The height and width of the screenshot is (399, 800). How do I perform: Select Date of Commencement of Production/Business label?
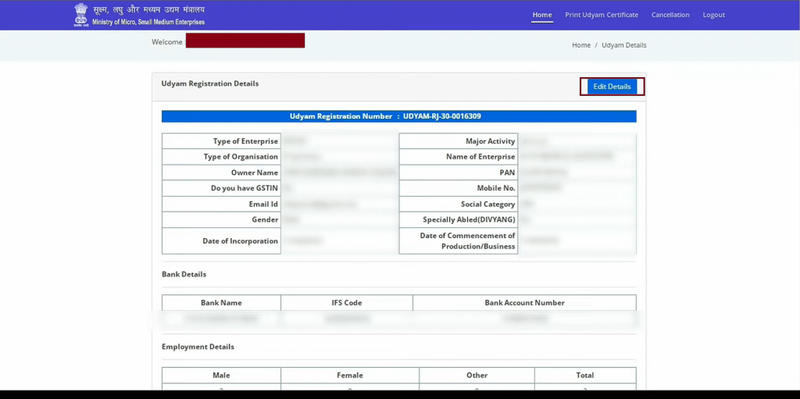tap(467, 241)
